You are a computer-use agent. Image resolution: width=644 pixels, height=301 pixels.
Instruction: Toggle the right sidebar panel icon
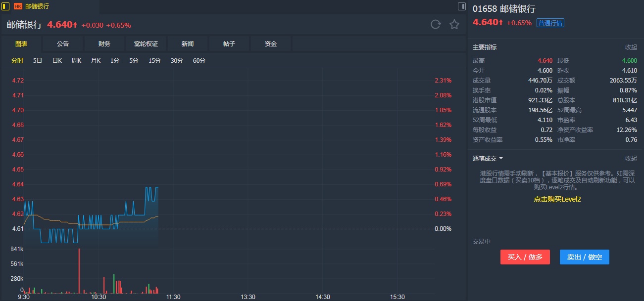(462, 6)
